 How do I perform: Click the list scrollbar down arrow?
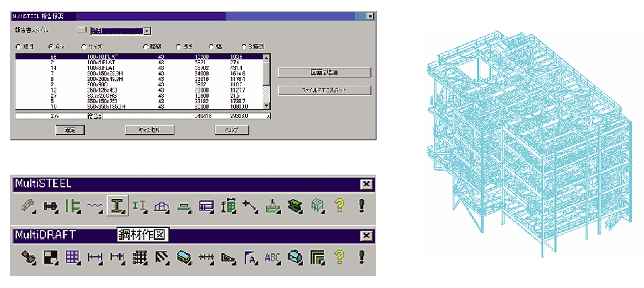pos(266,106)
